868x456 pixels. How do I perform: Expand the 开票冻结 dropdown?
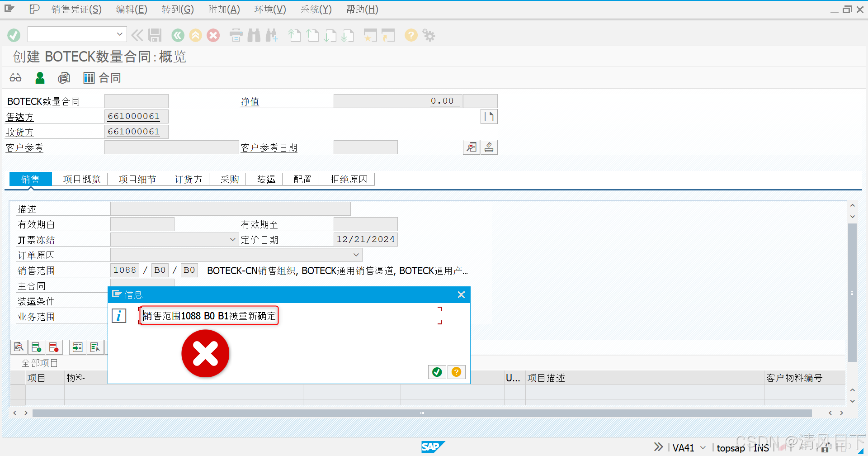pos(232,239)
